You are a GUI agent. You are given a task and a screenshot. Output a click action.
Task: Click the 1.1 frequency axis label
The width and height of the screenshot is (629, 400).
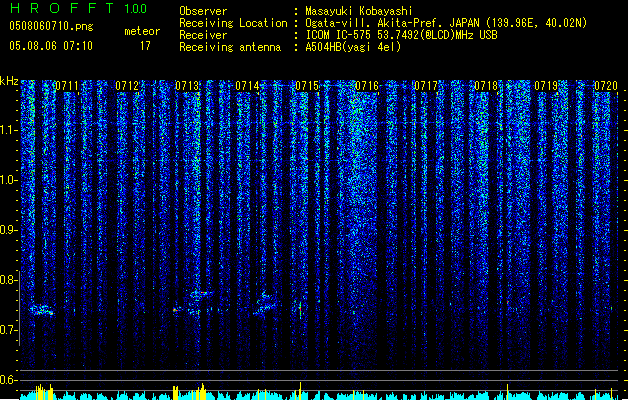coord(9,130)
